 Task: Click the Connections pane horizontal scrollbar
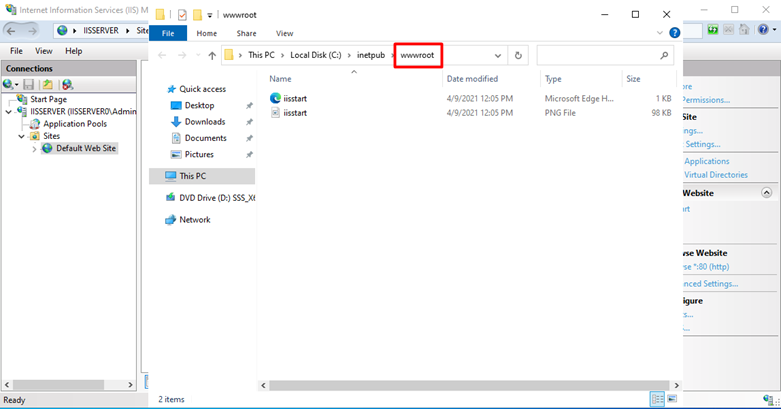tap(58, 385)
